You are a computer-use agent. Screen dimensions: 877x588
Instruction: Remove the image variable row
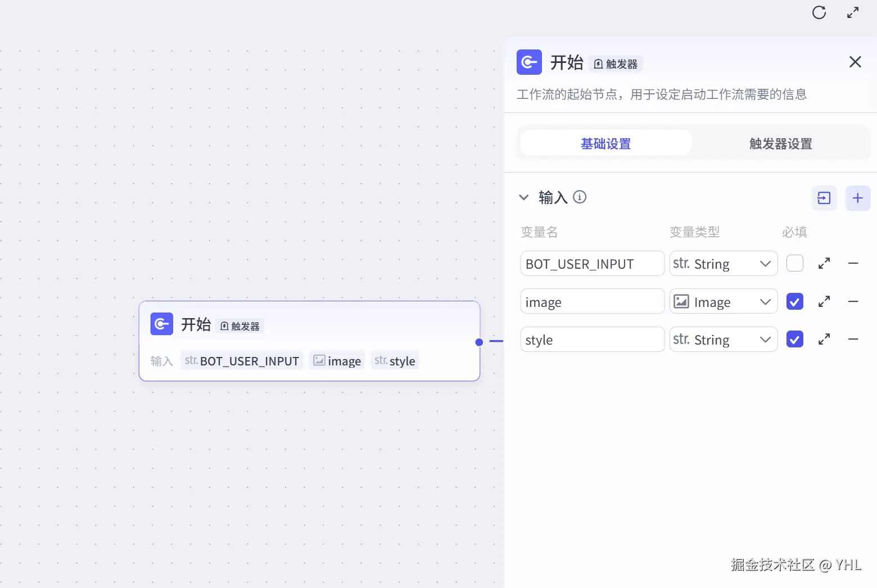(x=853, y=302)
